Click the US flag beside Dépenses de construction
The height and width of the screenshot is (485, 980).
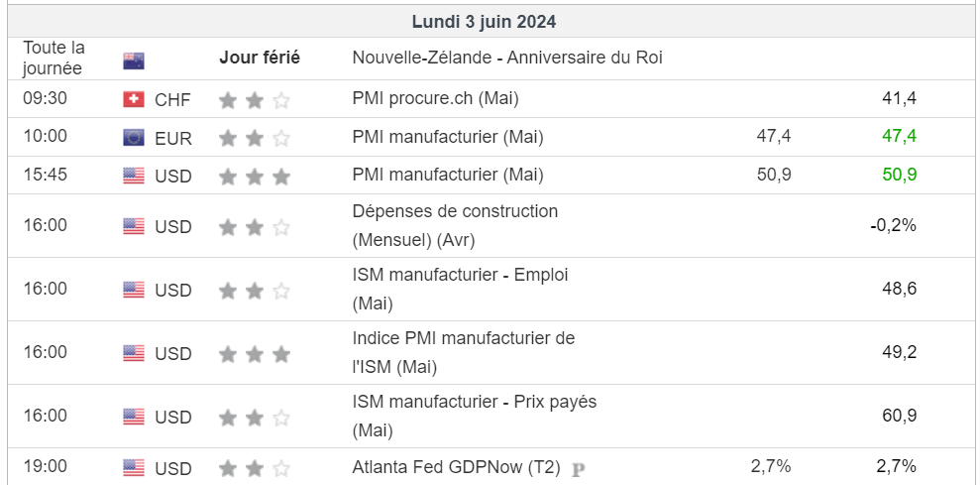[x=134, y=226]
